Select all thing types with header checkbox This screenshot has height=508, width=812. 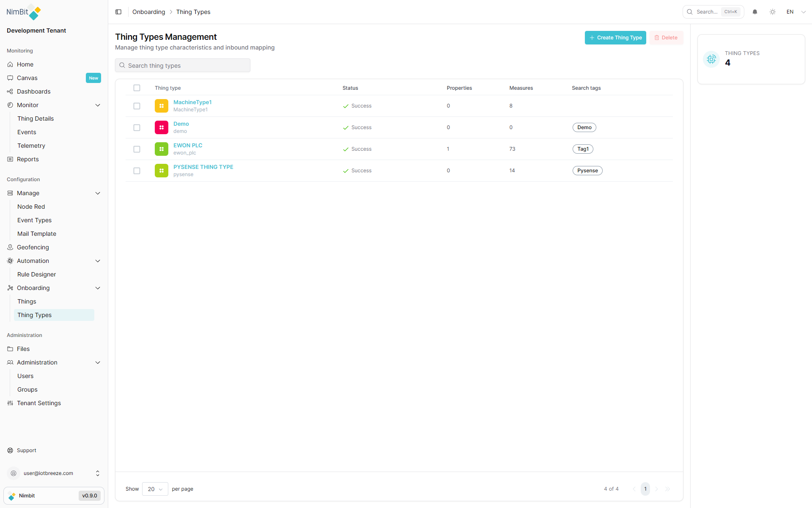point(137,88)
